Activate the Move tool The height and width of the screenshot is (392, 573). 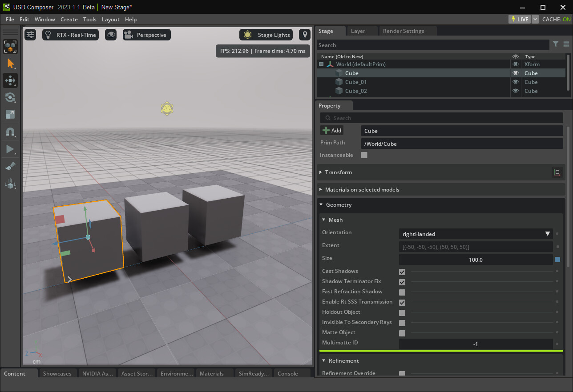(10, 80)
